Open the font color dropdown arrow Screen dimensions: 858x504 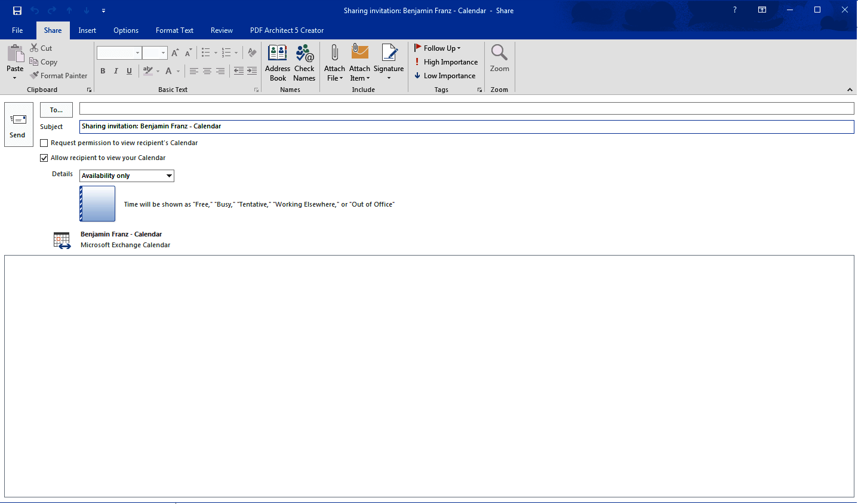[179, 71]
